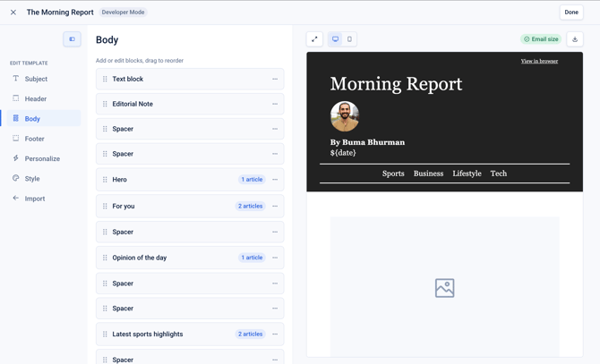Open options menu for Hero block
The width and height of the screenshot is (600, 364).
coord(275,180)
